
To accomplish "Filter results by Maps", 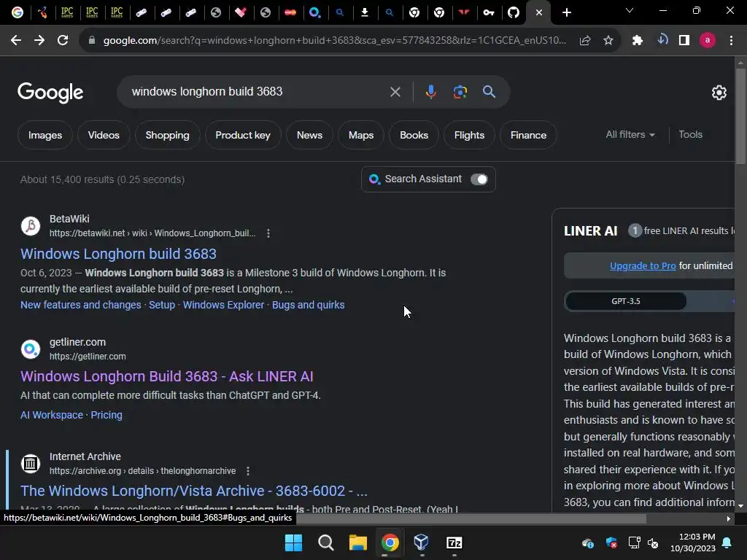I will click(361, 135).
